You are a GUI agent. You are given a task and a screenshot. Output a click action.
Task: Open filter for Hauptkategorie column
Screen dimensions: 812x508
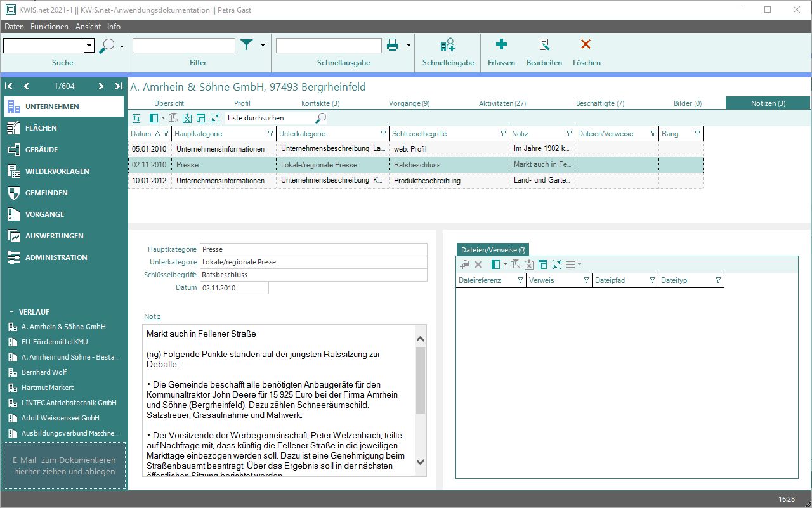click(x=271, y=134)
